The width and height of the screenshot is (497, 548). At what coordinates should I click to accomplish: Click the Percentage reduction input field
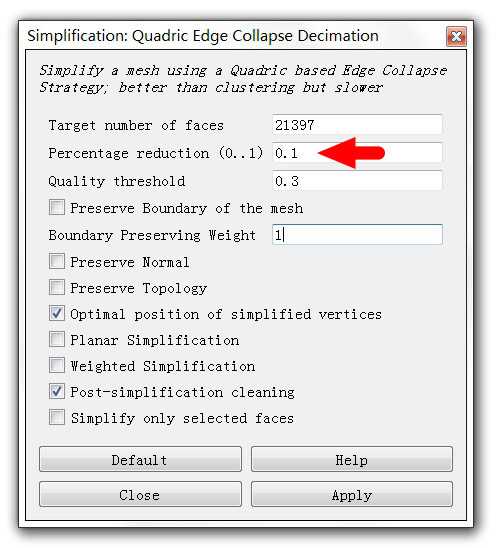point(357,152)
